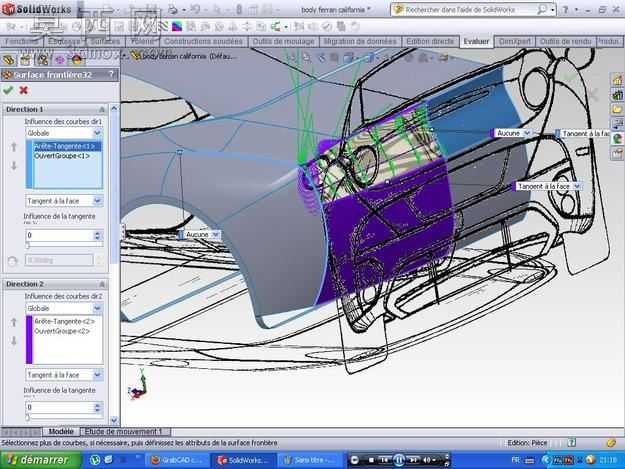Click the File Explorer folder icon in task pane
Viewport: 625px width, 469px height.
pyautogui.click(x=617, y=110)
